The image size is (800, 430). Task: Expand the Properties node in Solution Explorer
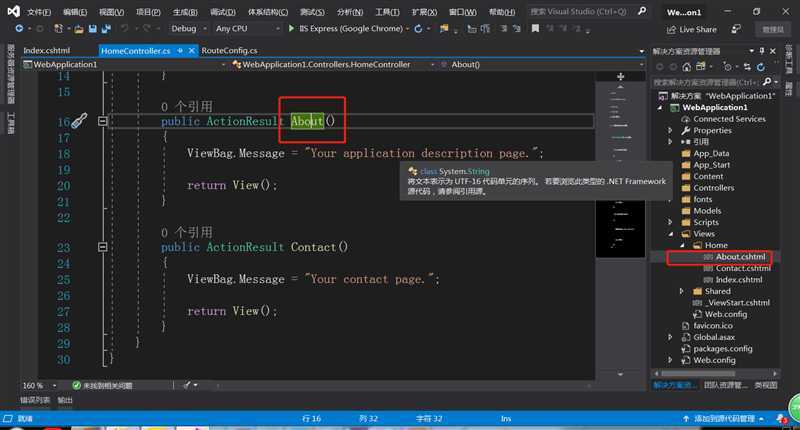(x=670, y=131)
